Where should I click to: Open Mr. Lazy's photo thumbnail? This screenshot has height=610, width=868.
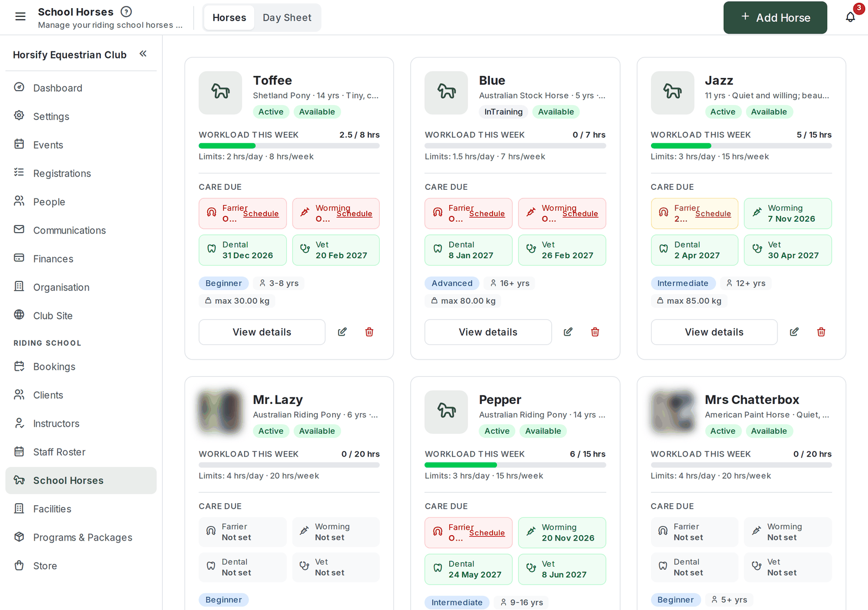point(220,412)
